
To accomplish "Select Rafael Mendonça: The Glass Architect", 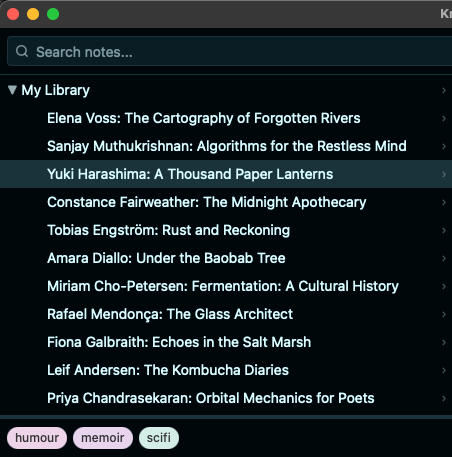I will (x=226, y=314).
